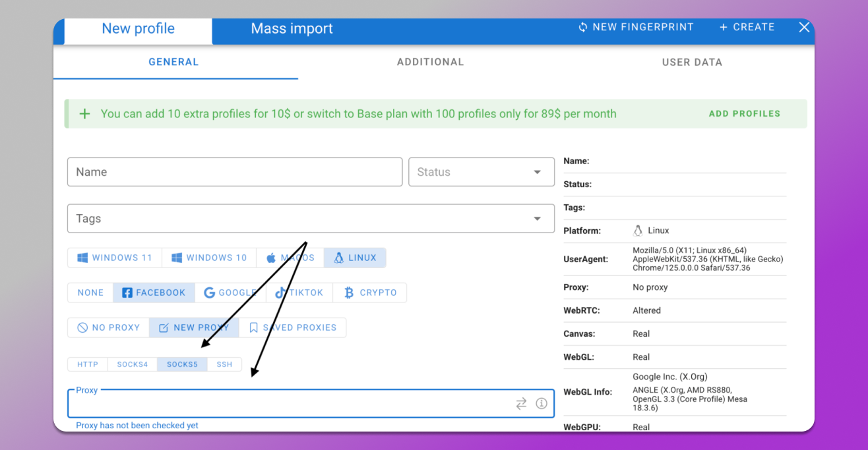Viewport: 868px width, 450px height.
Task: Select the TikTok preset
Action: point(299,293)
